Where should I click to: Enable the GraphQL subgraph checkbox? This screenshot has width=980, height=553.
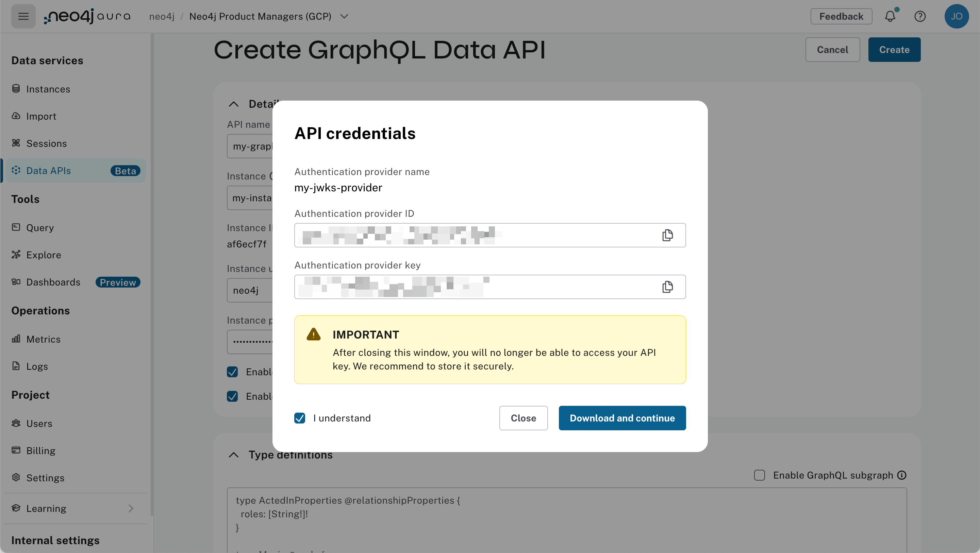pos(759,475)
